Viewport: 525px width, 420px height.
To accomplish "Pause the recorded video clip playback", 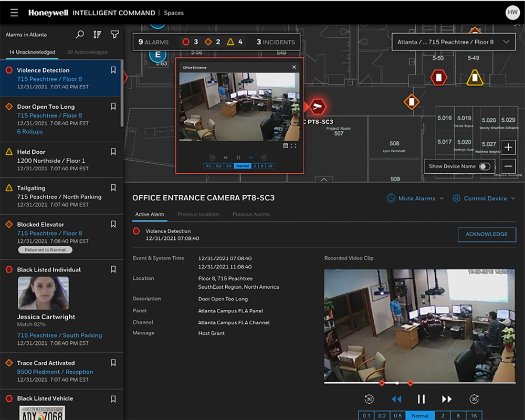I will coord(421,398).
